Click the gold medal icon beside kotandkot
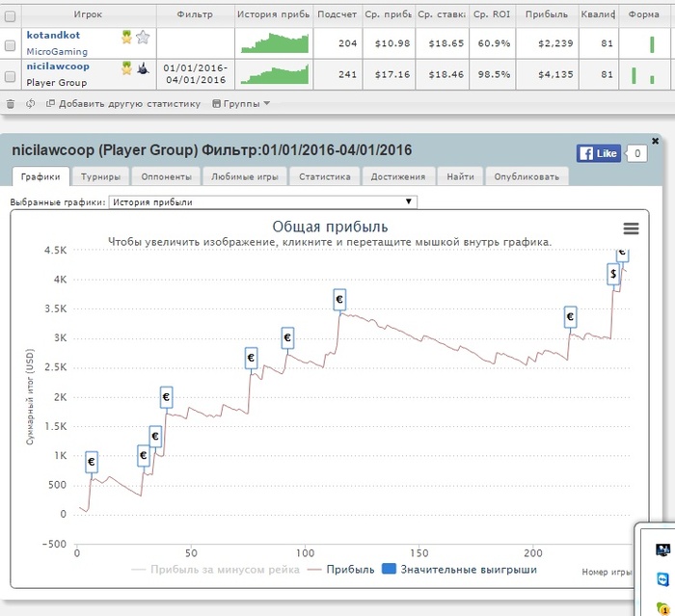 pyautogui.click(x=126, y=37)
